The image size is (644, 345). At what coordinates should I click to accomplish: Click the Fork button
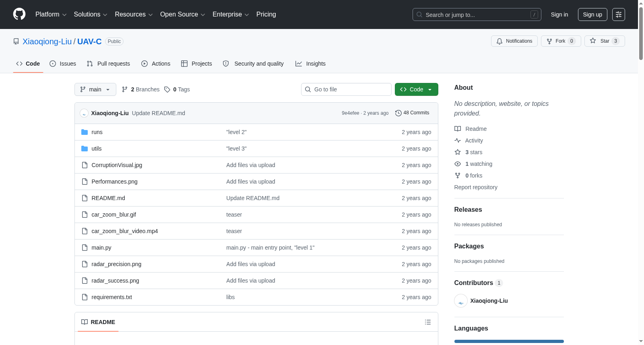click(x=561, y=41)
